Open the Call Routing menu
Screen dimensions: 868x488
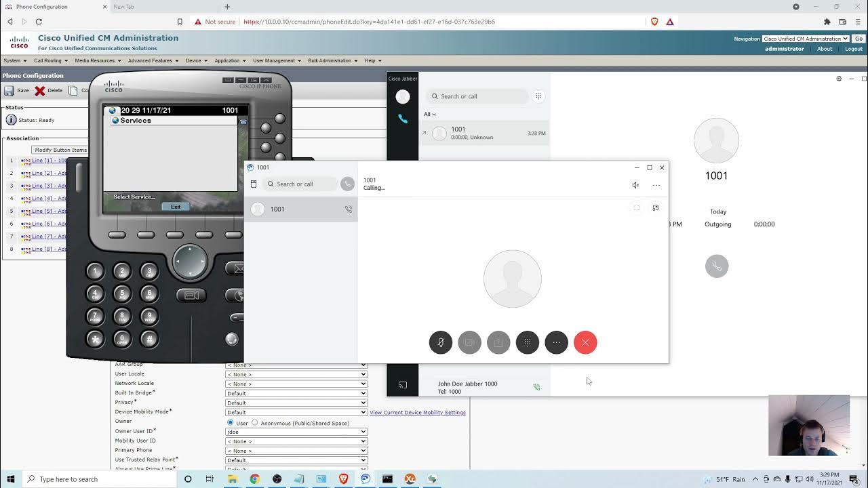click(51, 60)
